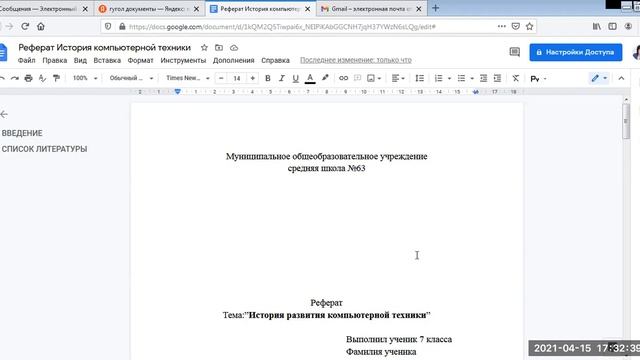The height and width of the screenshot is (360, 640).
Task: Run spell check icon
Action: click(x=42, y=78)
